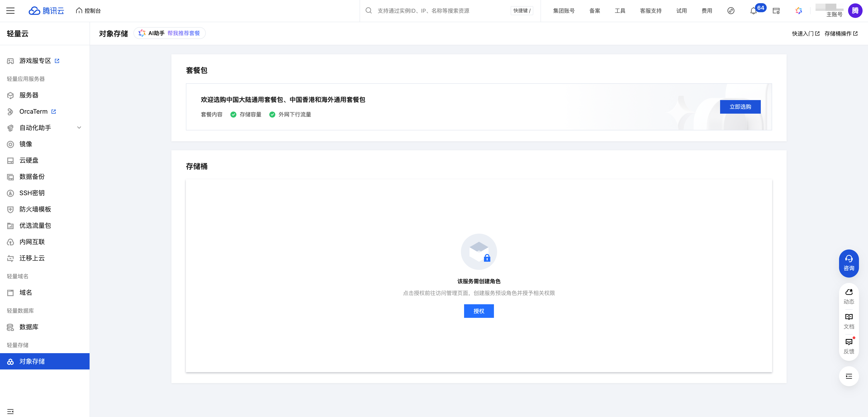Click the 云硬盘 disk icon
The image size is (868, 417).
(x=10, y=161)
